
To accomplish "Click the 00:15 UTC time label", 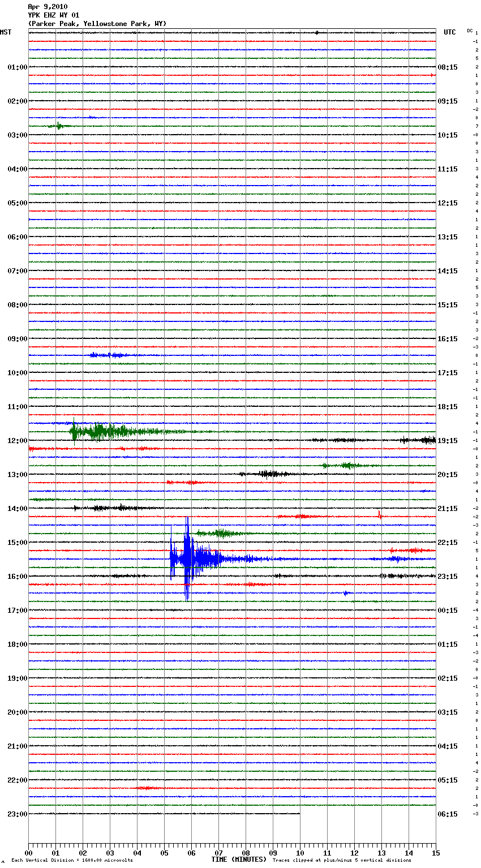I will (448, 611).
